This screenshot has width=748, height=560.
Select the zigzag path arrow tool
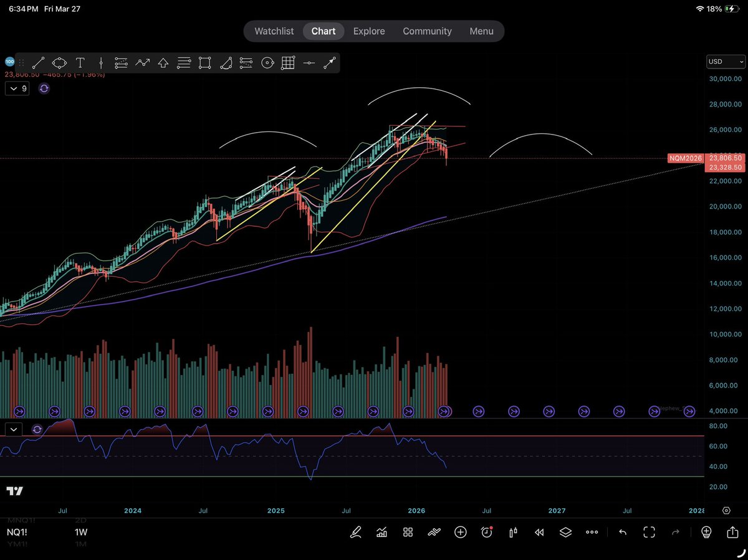click(x=143, y=63)
